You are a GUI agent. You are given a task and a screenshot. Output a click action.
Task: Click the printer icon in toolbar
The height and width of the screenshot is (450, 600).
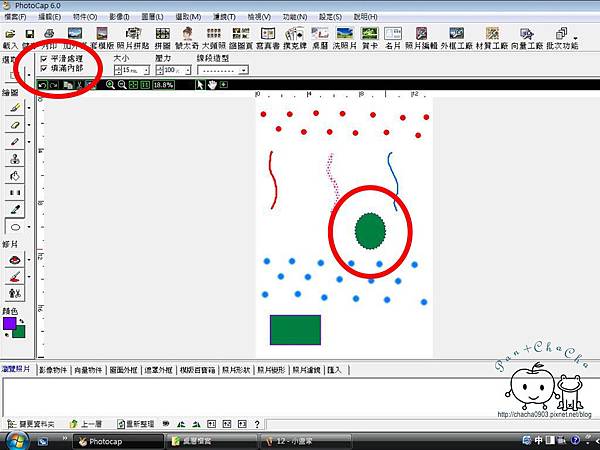tap(49, 33)
